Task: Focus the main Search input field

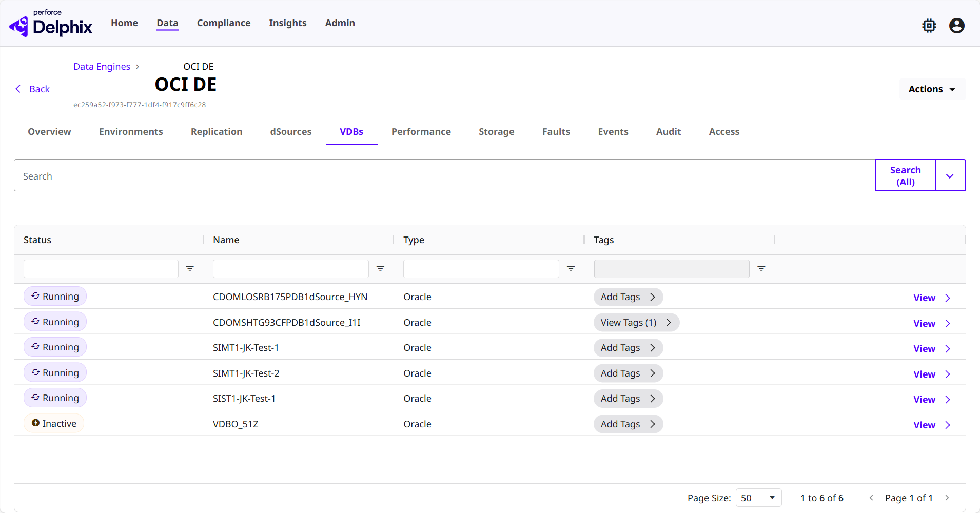Action: [444, 175]
